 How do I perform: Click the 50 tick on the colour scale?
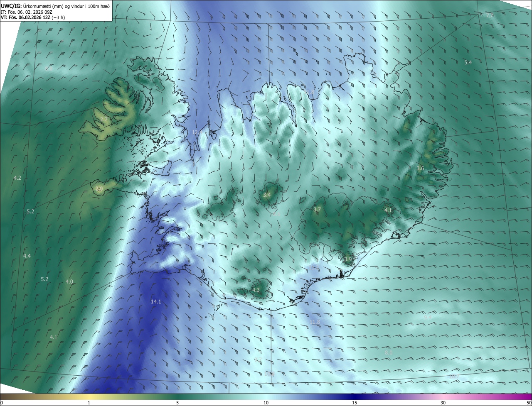point(529,403)
